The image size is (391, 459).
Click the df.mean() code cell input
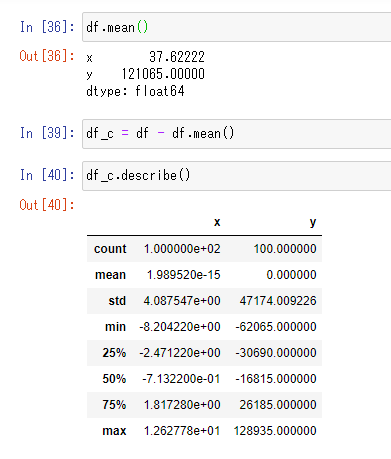(237, 27)
